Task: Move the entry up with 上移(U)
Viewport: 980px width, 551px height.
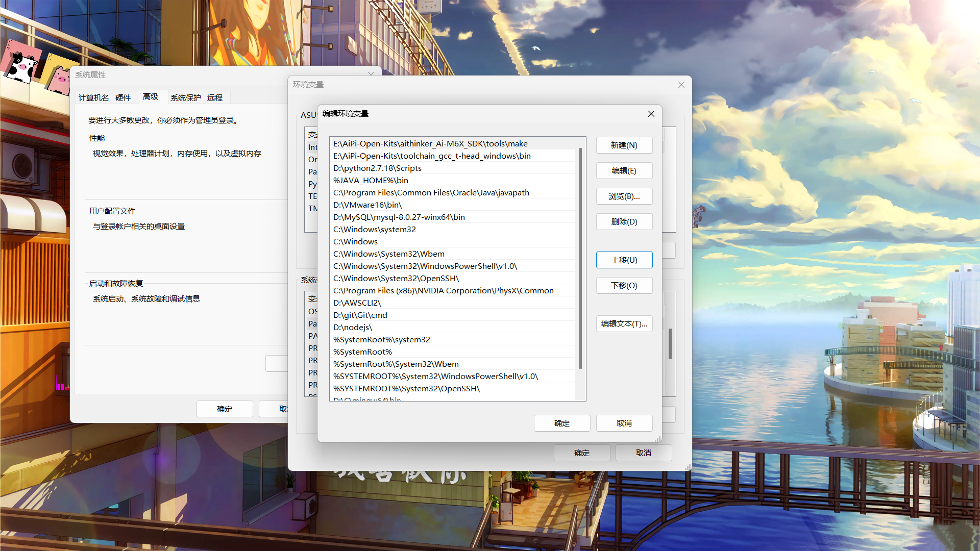Action: tap(624, 260)
